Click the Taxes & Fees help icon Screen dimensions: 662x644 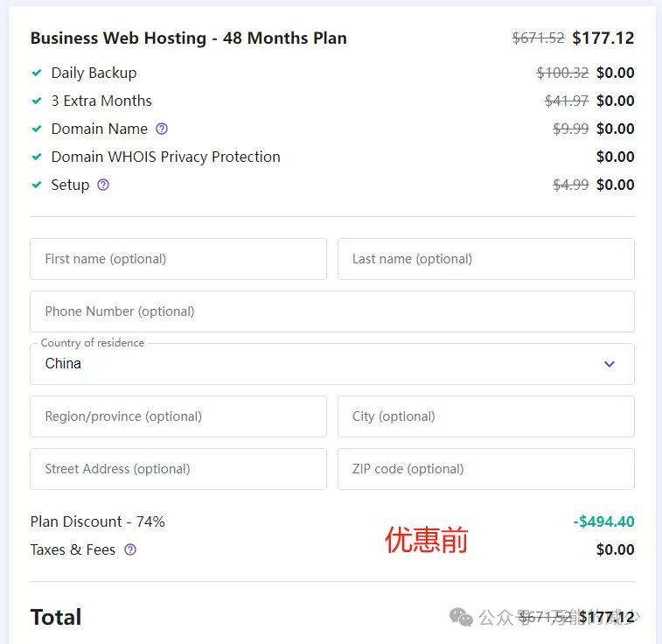pos(130,549)
